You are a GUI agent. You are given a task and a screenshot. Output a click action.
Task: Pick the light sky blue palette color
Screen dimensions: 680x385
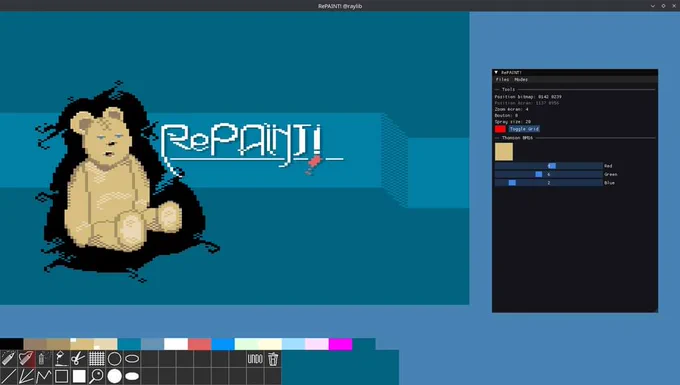(x=294, y=344)
